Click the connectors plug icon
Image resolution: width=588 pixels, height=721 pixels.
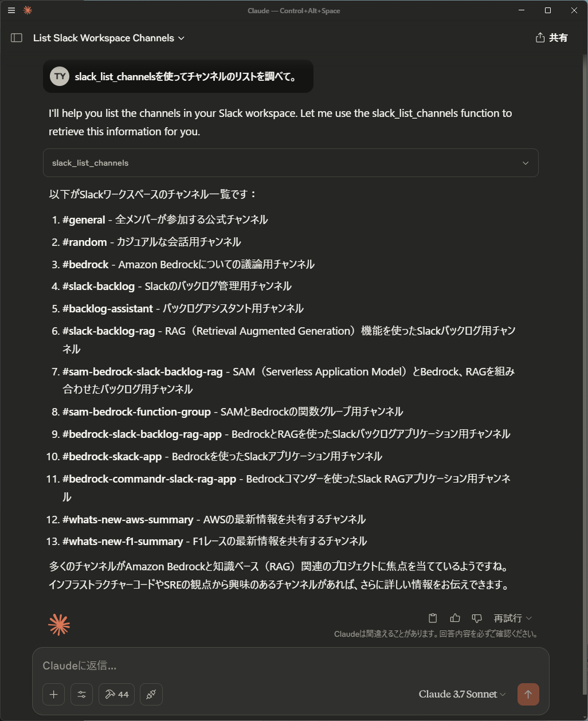click(151, 694)
